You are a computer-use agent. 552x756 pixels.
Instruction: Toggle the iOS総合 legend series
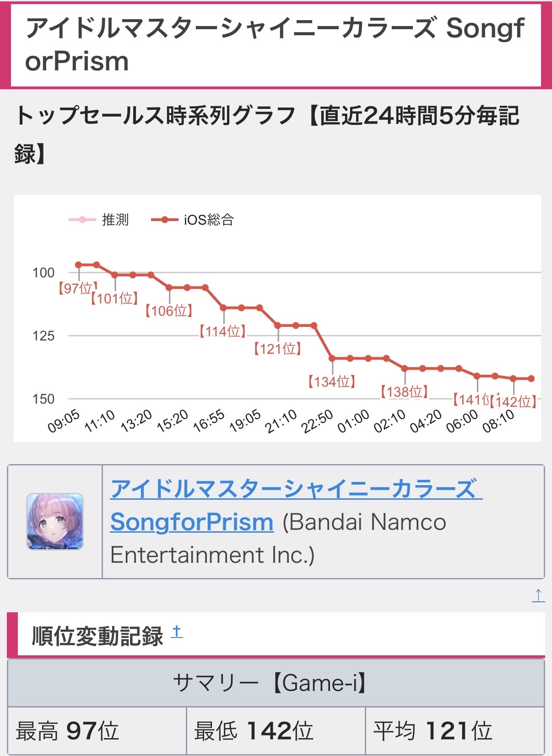click(x=193, y=220)
